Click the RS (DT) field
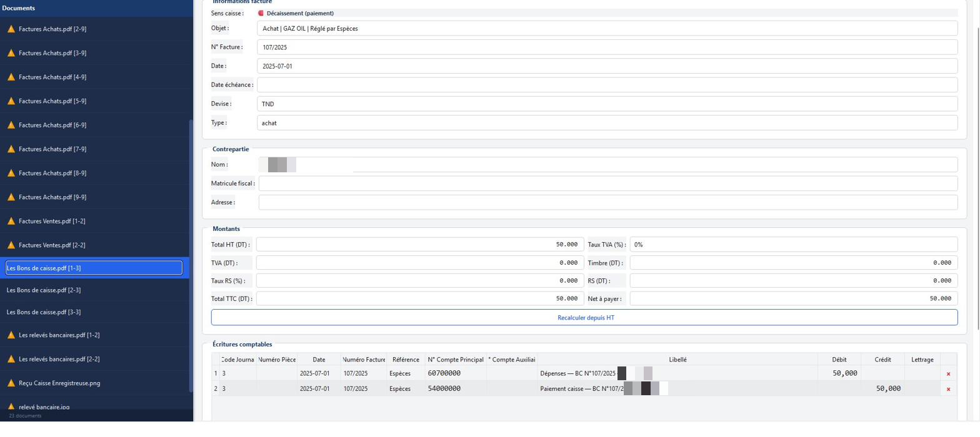 click(794, 281)
